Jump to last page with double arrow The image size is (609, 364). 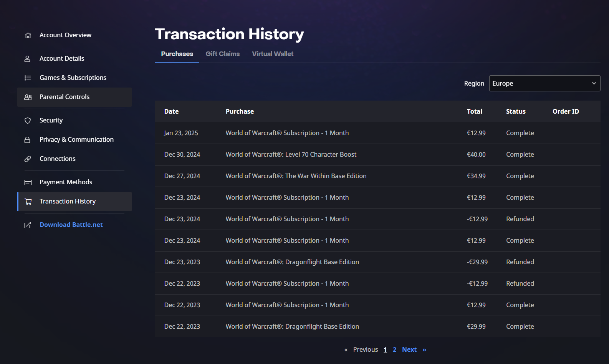(424, 349)
